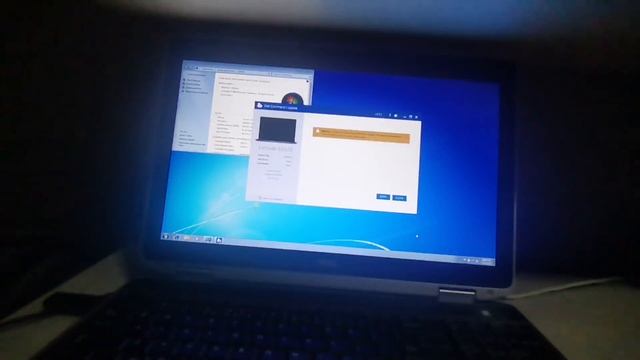This screenshot has width=640, height=360.
Task: Click the orange warning banner message
Action: click(361, 135)
